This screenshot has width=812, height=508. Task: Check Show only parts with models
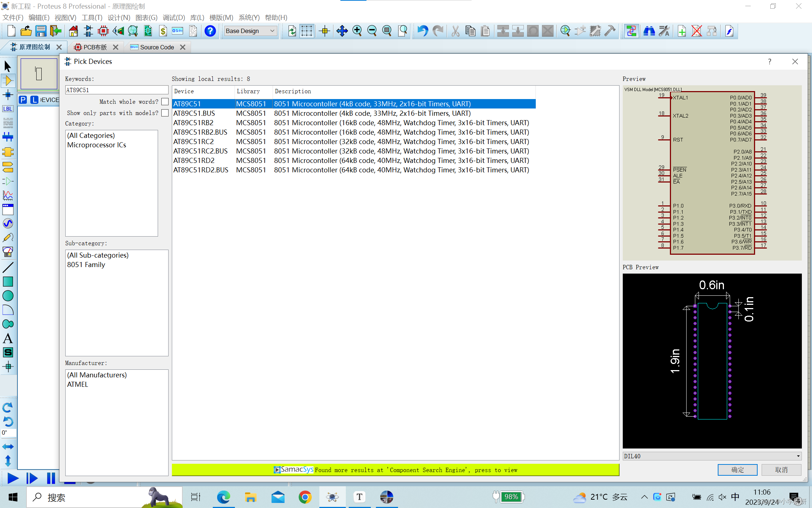pos(165,113)
